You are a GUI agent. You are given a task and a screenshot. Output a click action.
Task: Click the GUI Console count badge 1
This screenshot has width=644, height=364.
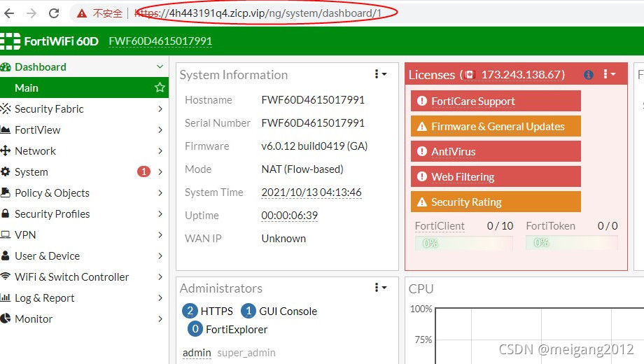[248, 311]
